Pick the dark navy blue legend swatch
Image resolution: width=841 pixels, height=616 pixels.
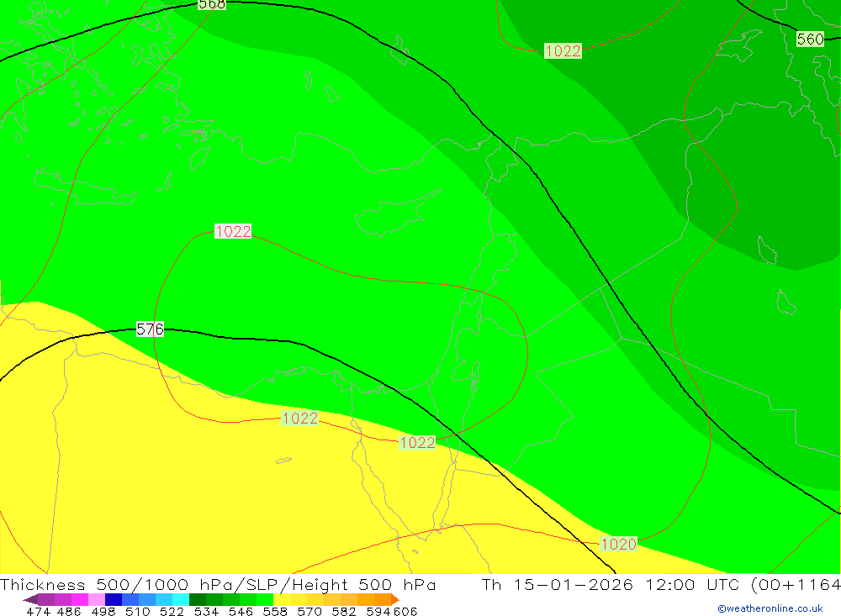112,599
